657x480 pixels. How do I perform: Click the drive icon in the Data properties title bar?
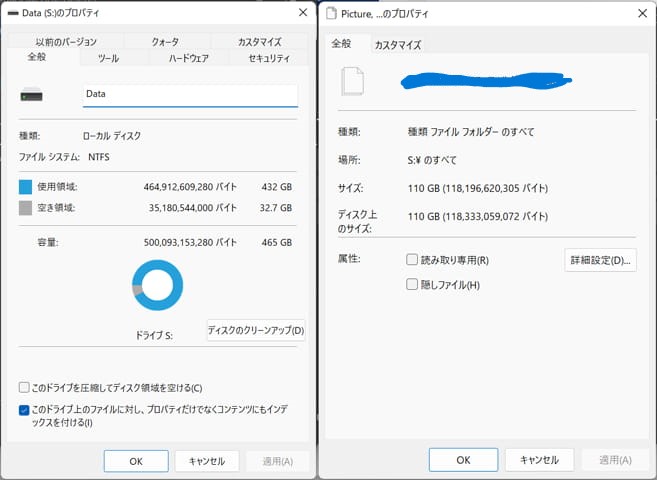(13, 13)
